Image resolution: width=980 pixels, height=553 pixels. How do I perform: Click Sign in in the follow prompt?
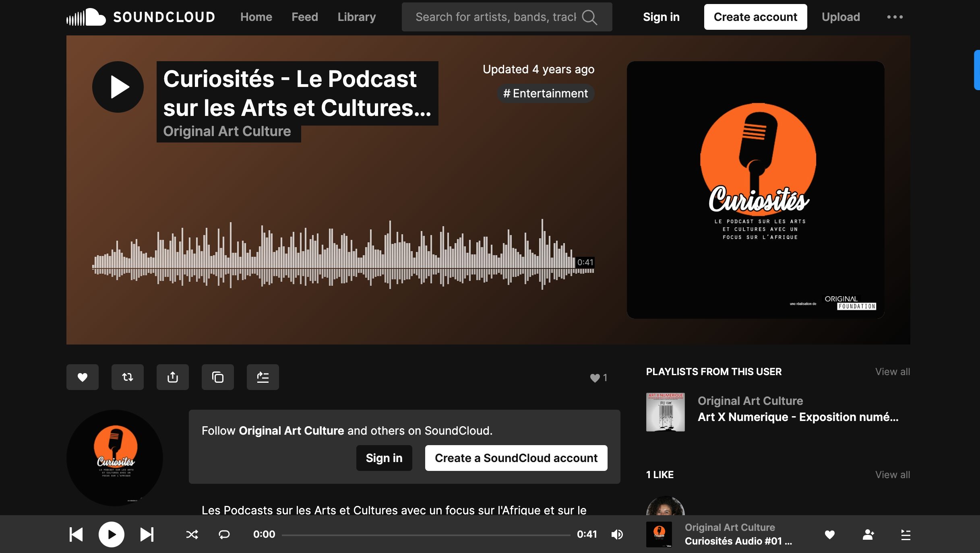[384, 458]
